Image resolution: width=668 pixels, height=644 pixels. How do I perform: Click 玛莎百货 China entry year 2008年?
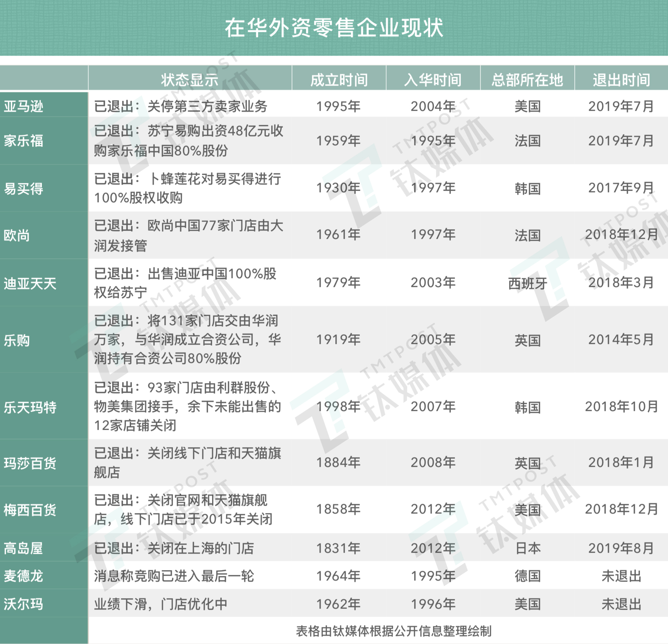point(433,462)
